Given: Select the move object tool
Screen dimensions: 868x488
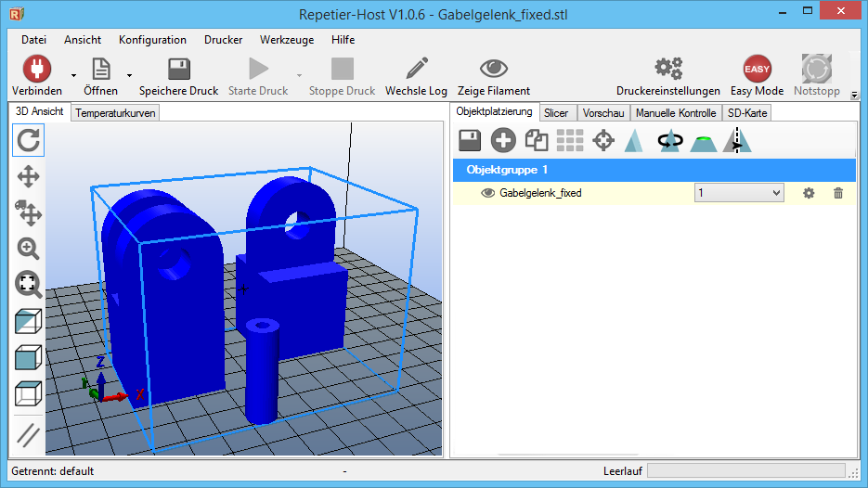Looking at the screenshot, I should coord(28,213).
